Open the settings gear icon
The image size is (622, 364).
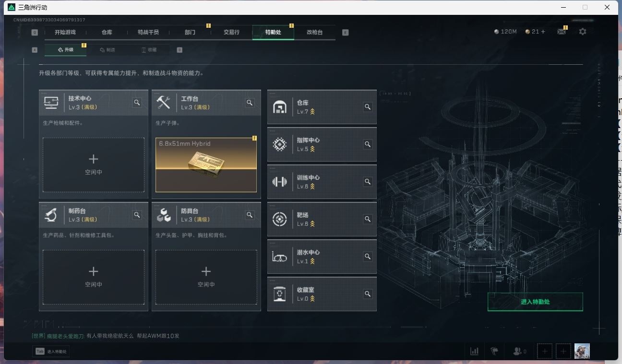582,32
